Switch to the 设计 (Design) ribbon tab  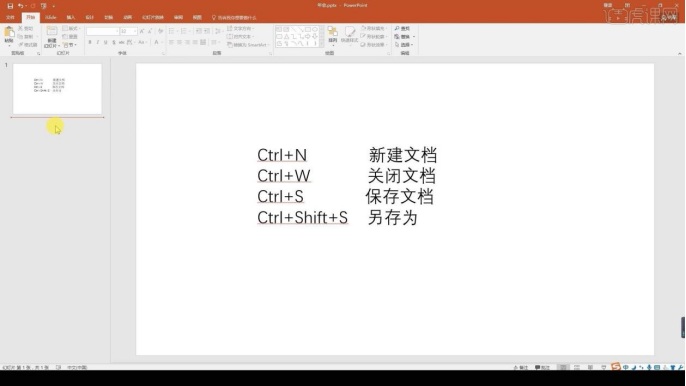coord(90,18)
